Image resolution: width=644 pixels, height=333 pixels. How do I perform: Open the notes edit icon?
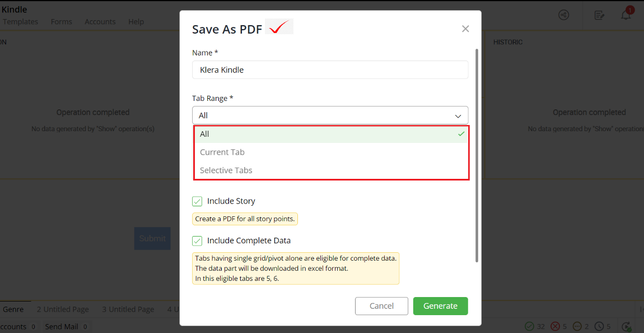point(599,15)
